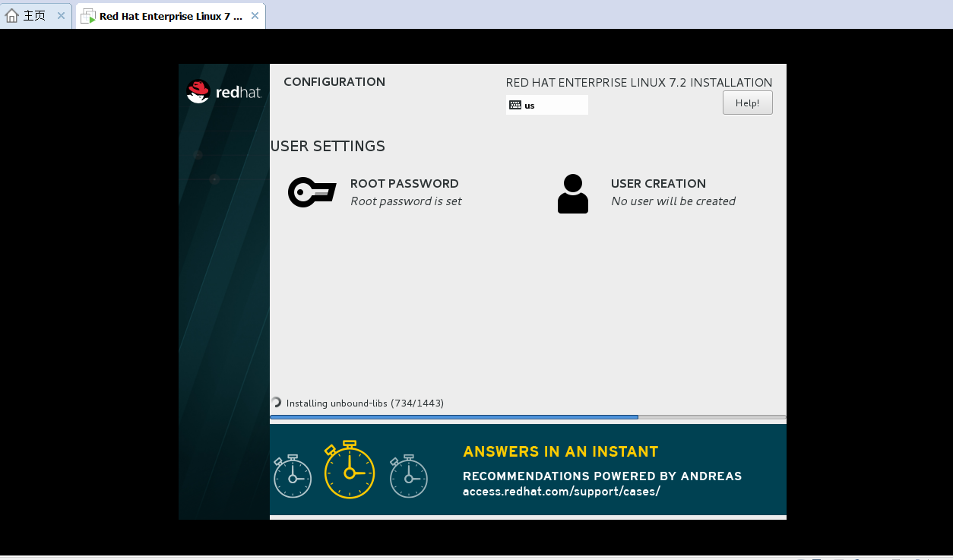Click the home icon on 主页 tab
Image resolution: width=953 pixels, height=560 pixels.
pyautogui.click(x=12, y=16)
